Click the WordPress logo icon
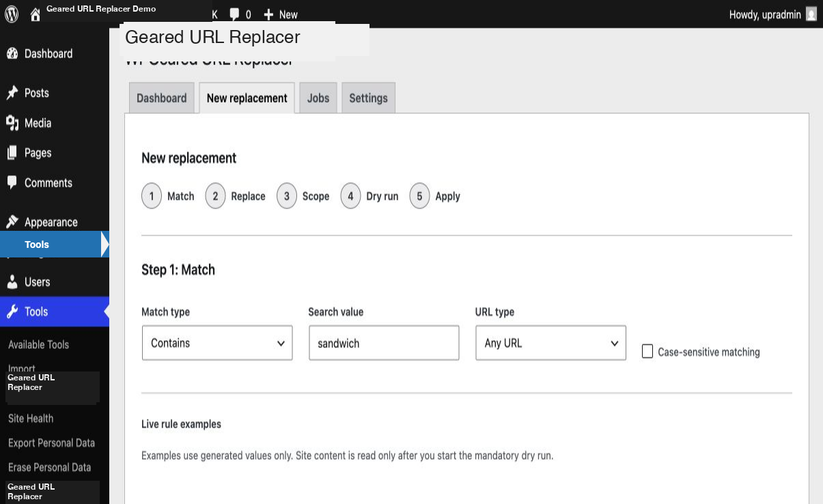 click(12, 14)
